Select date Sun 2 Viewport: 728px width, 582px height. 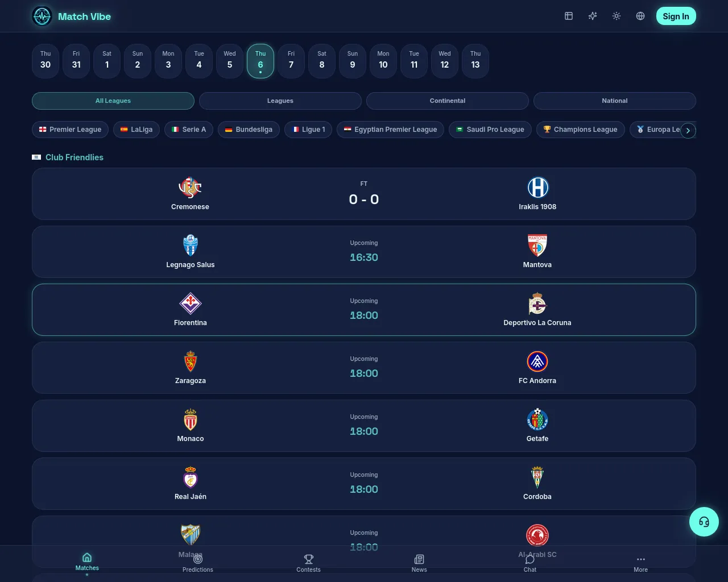click(x=138, y=61)
